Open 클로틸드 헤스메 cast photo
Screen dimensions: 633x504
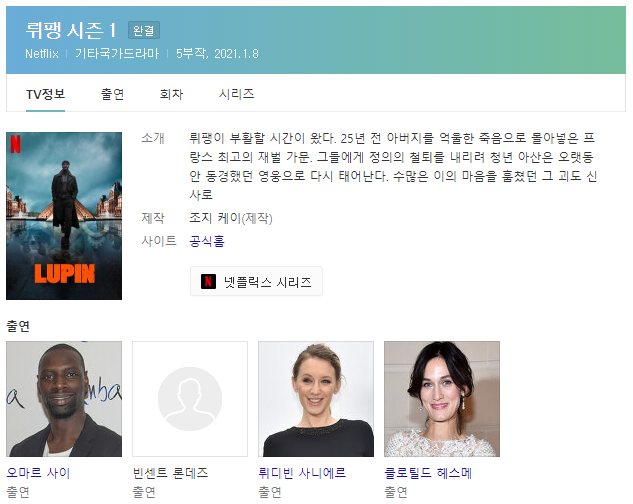[442, 399]
